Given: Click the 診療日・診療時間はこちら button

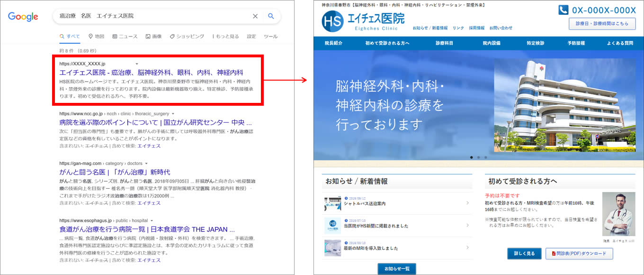Looking at the screenshot, I should click(602, 24).
